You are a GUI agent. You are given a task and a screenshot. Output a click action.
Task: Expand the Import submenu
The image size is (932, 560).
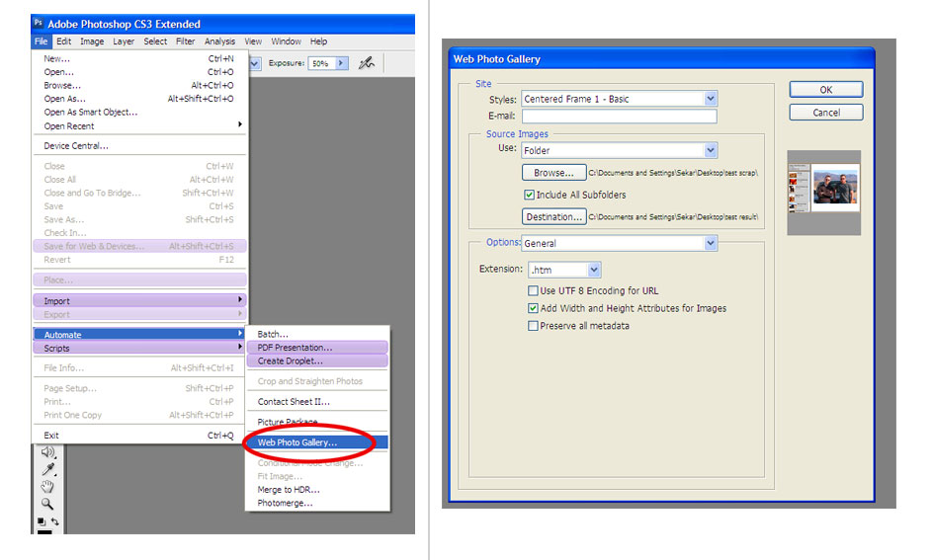[x=139, y=301]
